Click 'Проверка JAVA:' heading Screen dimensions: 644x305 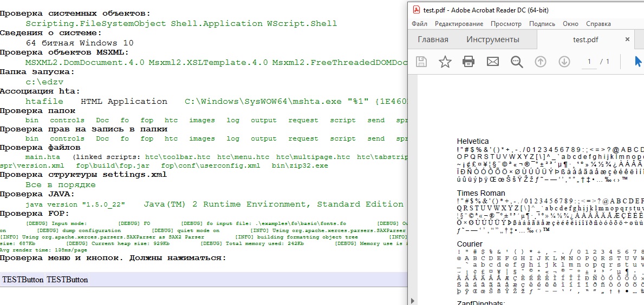pyautogui.click(x=37, y=194)
